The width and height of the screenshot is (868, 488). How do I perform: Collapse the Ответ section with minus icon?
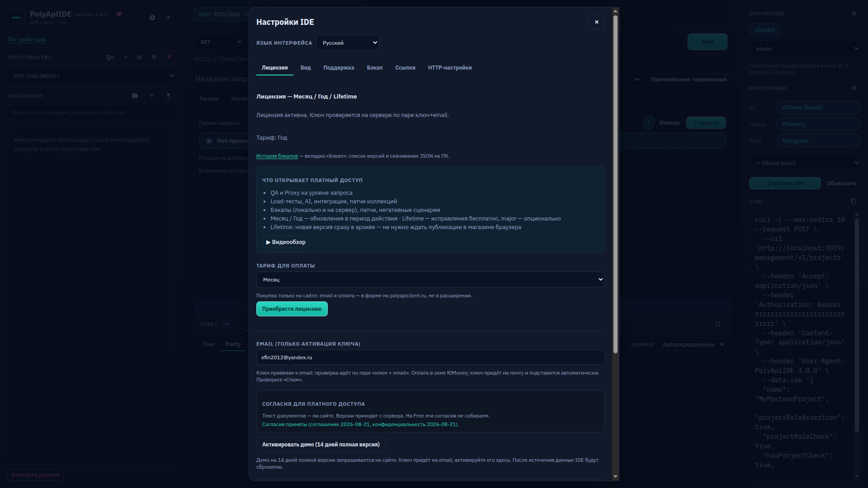227,324
